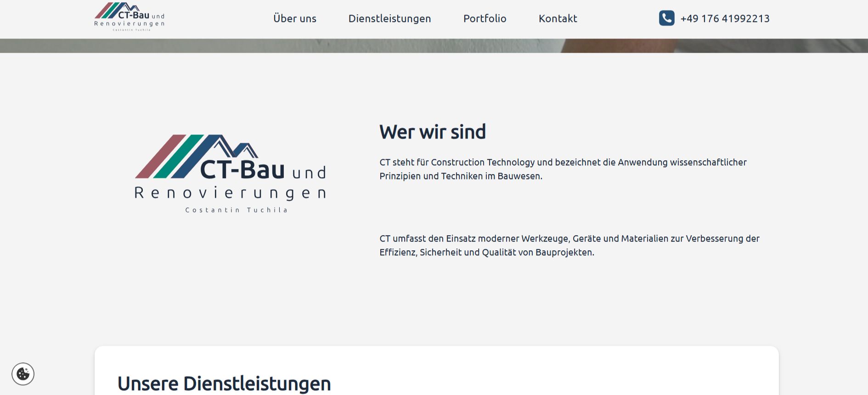Click the "Unsere Dienstleistungen" heading
Image resolution: width=868 pixels, height=395 pixels.
point(224,384)
